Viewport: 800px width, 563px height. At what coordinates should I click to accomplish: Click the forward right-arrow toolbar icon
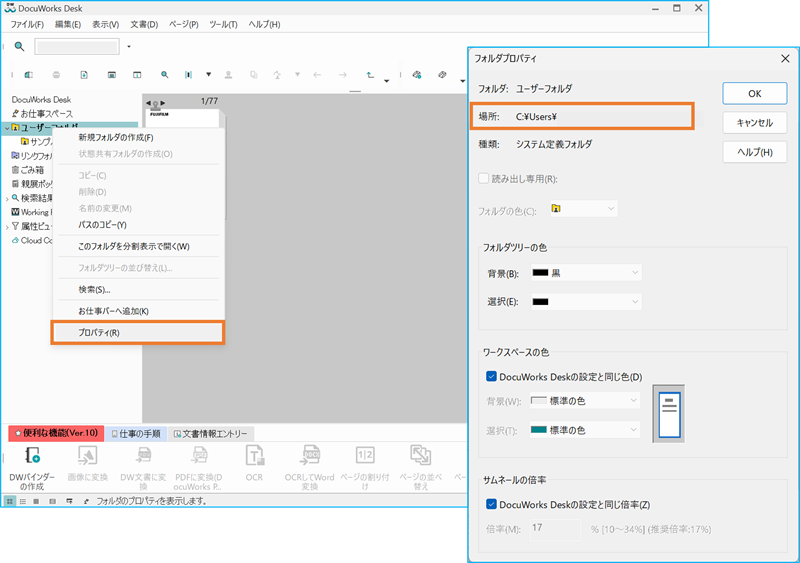342,75
